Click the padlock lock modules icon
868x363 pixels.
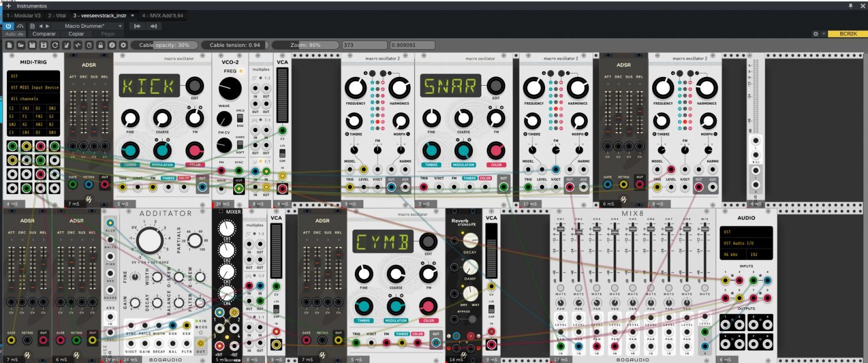[x=100, y=45]
